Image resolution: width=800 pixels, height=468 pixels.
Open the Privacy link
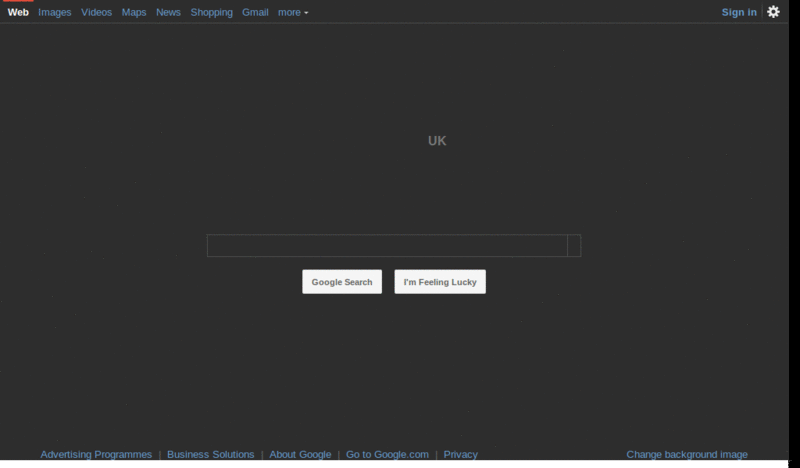460,454
